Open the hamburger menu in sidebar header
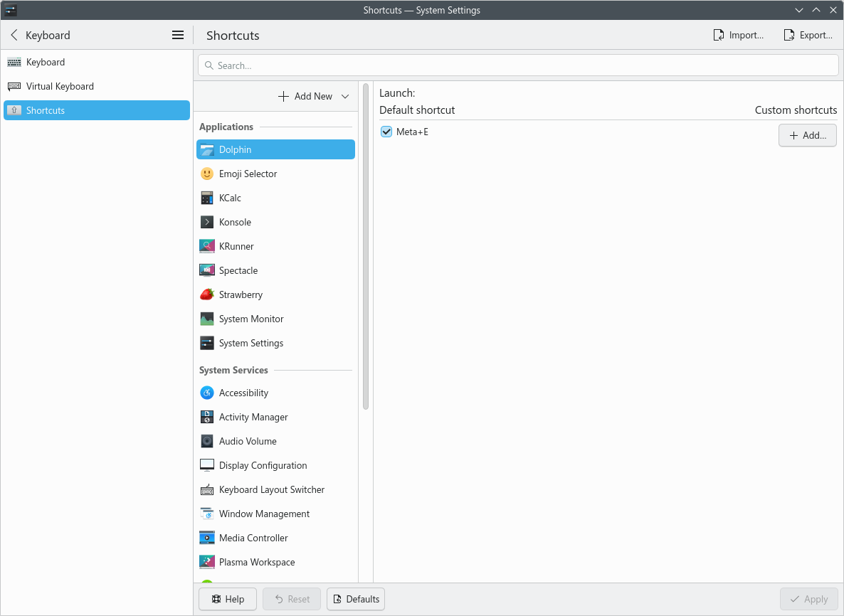This screenshot has width=844, height=616. click(178, 35)
